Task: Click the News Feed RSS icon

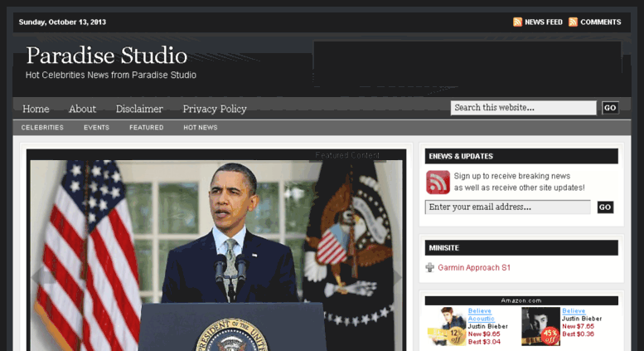Action: [517, 22]
